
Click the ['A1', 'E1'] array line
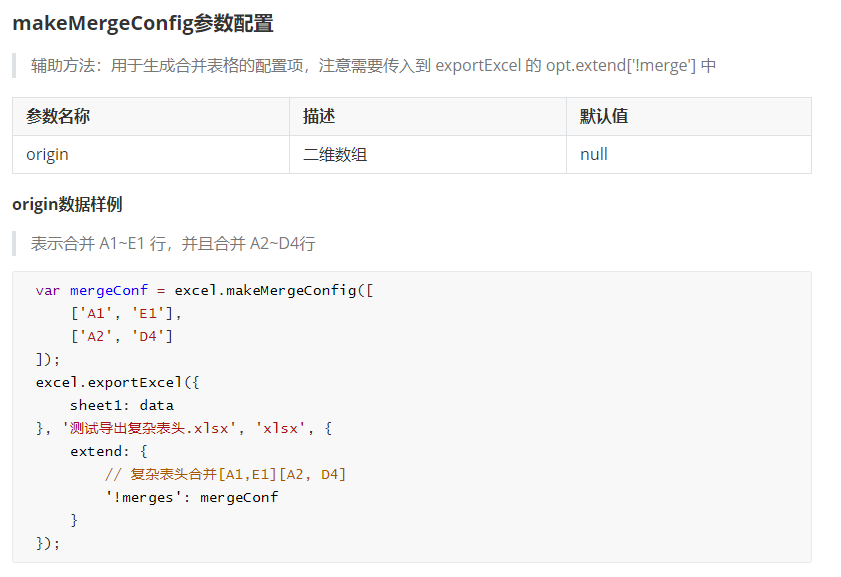(126, 313)
